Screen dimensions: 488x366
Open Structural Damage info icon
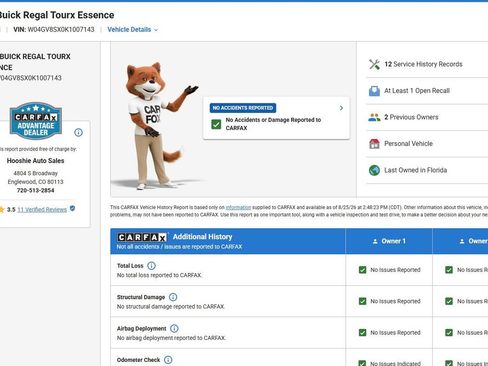click(173, 297)
